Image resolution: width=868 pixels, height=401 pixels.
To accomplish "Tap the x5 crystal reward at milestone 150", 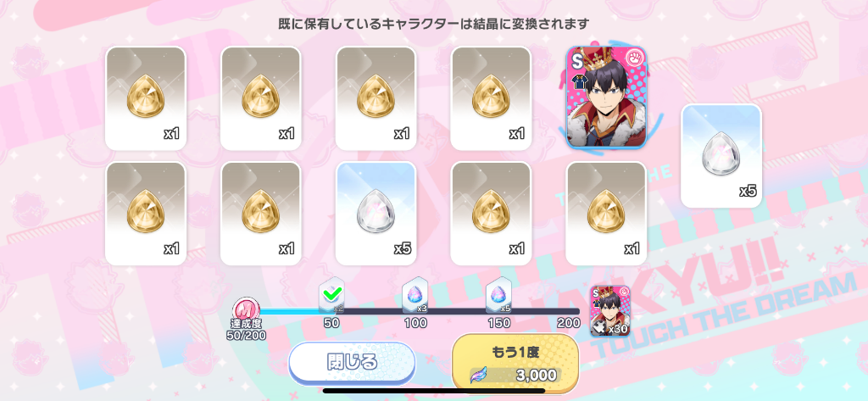I will (498, 295).
